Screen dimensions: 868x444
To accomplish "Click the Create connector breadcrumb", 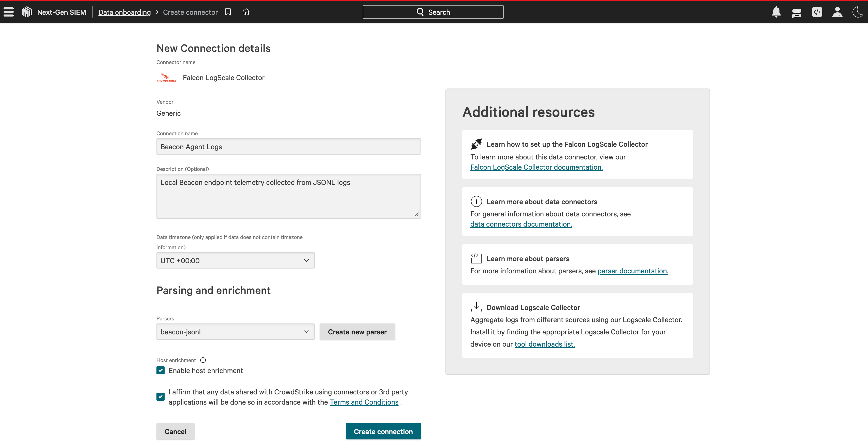I will click(190, 12).
